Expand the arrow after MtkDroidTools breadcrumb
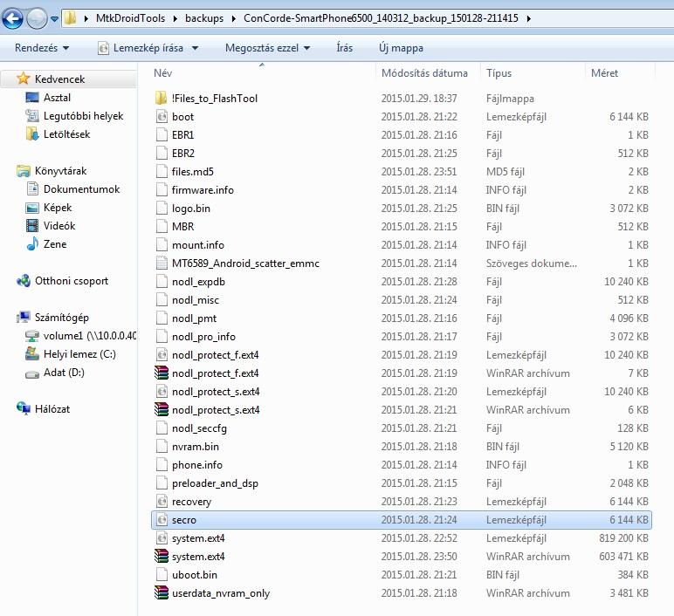 pos(175,18)
